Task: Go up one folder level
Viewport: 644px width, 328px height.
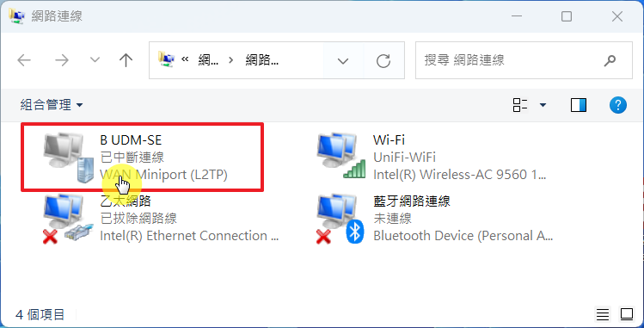Action: [126, 60]
